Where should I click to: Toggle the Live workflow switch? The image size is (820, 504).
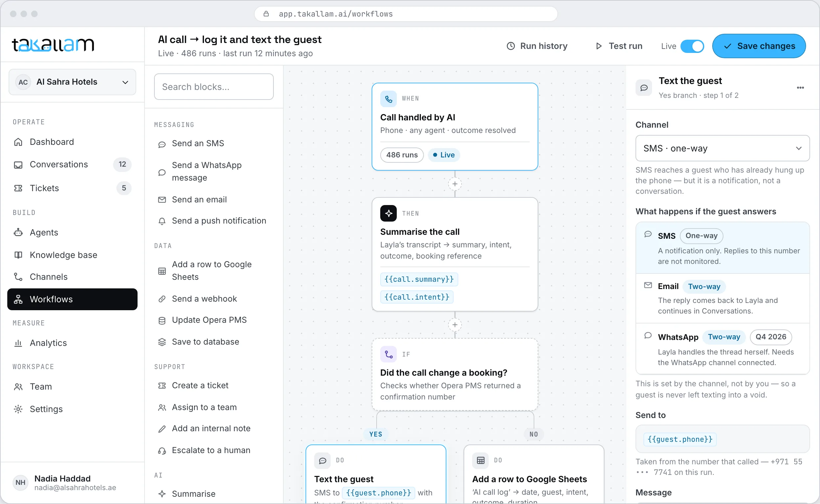click(692, 46)
